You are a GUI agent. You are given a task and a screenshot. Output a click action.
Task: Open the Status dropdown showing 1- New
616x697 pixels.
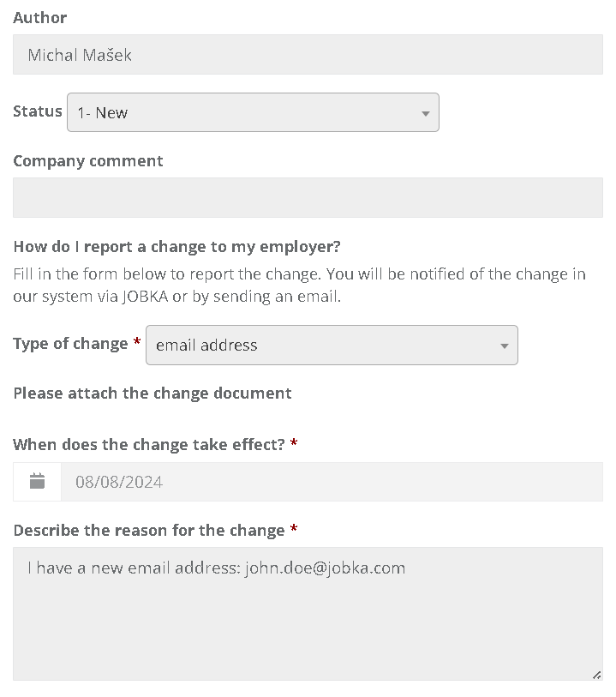point(253,112)
